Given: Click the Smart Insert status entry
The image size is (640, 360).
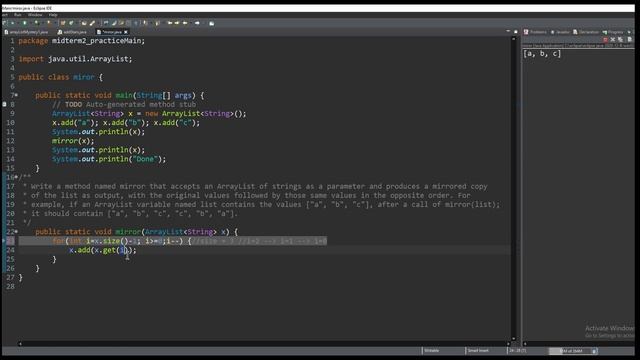Looking at the screenshot, I should 478,351.
